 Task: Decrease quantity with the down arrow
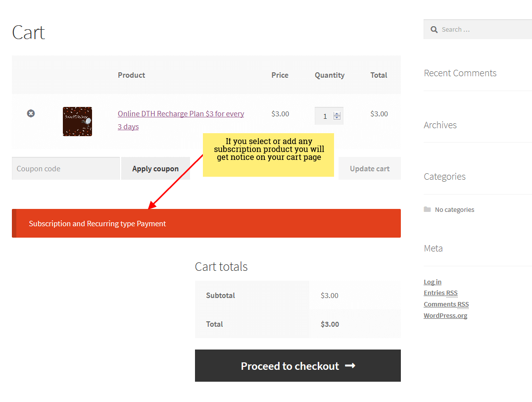tap(337, 118)
